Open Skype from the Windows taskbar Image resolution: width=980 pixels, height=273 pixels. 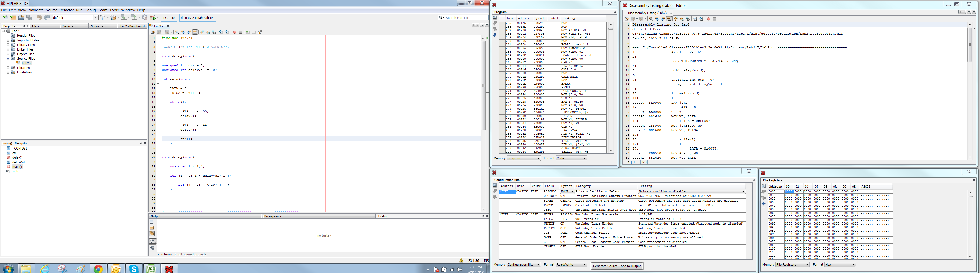click(134, 269)
